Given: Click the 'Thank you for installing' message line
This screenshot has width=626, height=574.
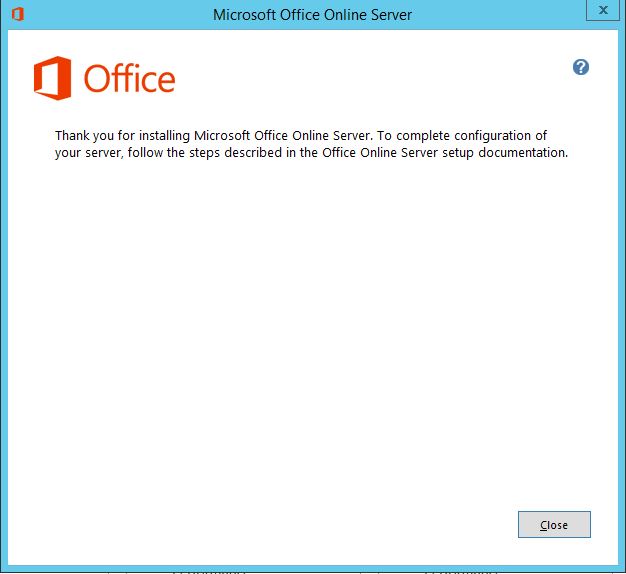Looking at the screenshot, I should 300,135.
